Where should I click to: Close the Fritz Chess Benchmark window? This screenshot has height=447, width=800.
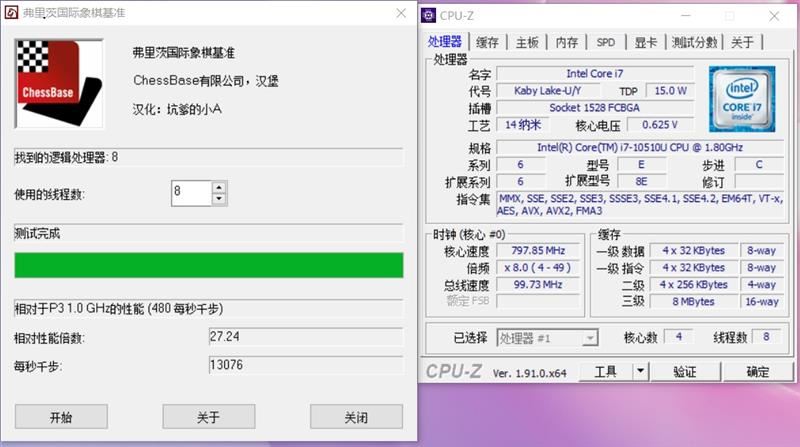tap(402, 13)
